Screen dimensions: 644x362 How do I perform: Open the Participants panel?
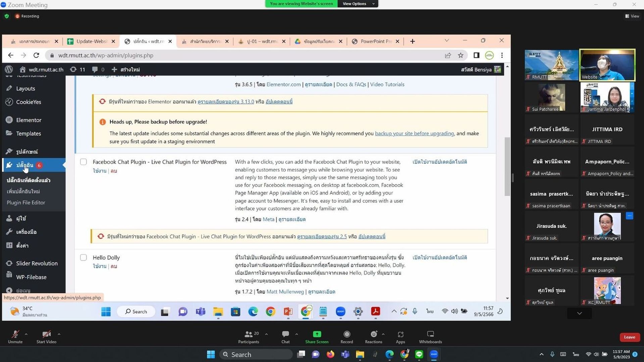point(249,337)
